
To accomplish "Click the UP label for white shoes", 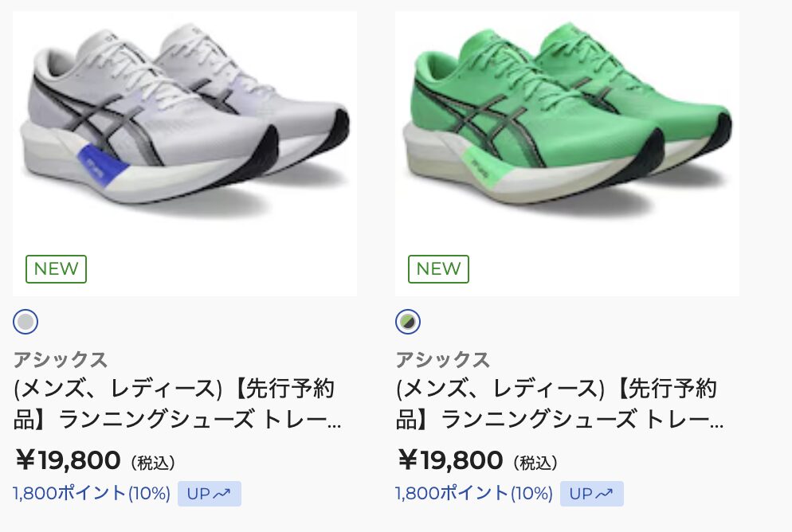I will pos(198,494).
